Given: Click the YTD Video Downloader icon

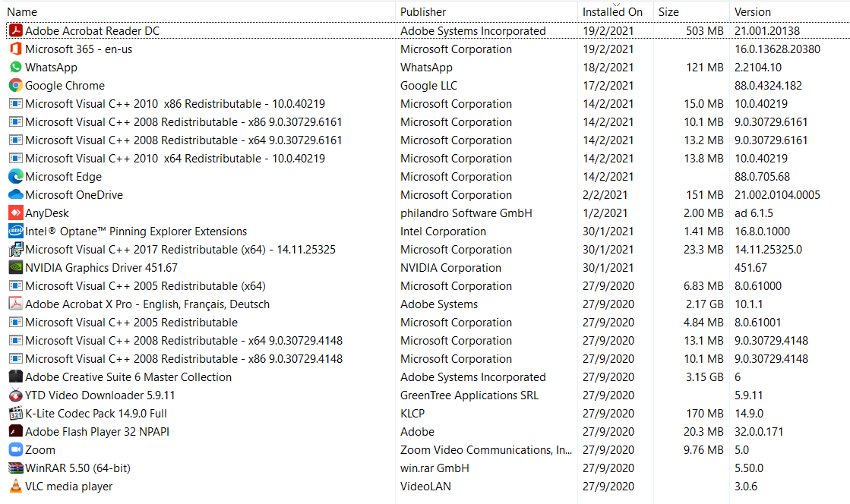Looking at the screenshot, I should tap(16, 395).
